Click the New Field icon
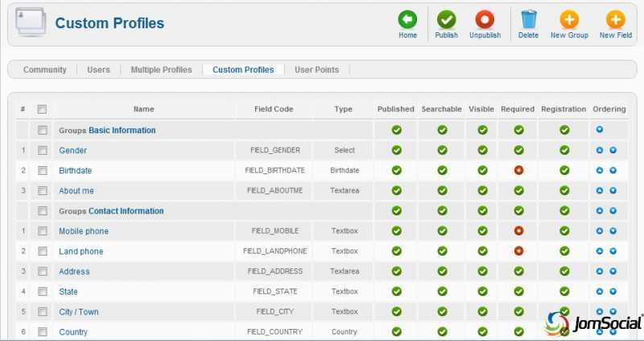The image size is (644, 341). (x=615, y=19)
